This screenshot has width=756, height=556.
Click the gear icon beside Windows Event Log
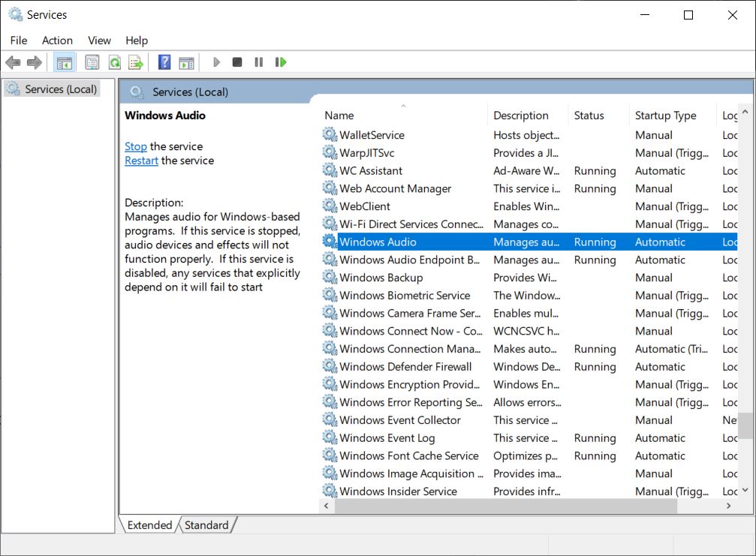330,437
